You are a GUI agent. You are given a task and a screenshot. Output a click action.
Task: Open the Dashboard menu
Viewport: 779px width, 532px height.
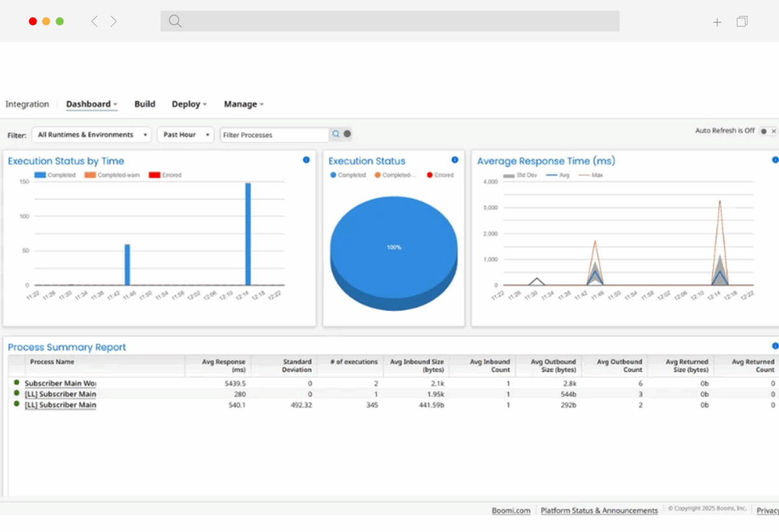click(x=92, y=104)
